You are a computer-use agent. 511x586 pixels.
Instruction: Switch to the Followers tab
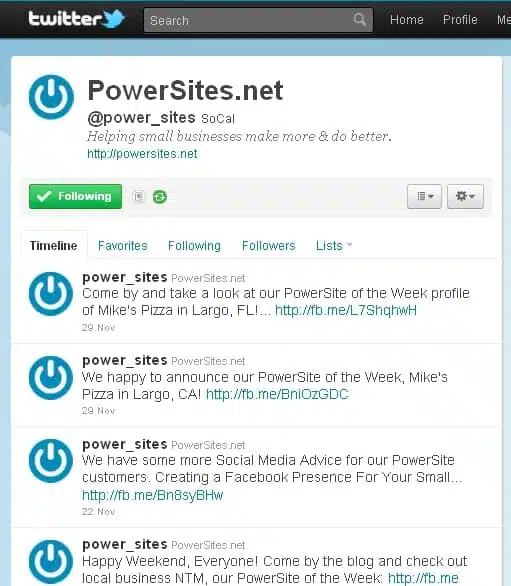click(x=268, y=246)
